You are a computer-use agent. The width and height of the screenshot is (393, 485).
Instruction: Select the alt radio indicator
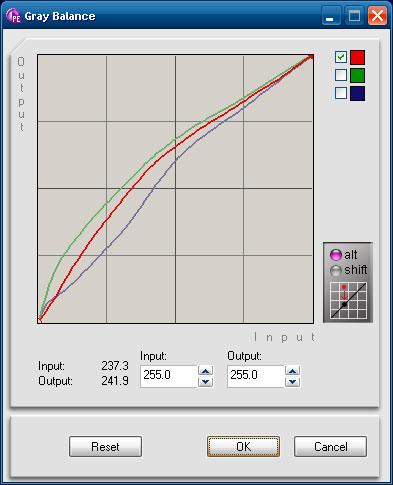coord(336,255)
